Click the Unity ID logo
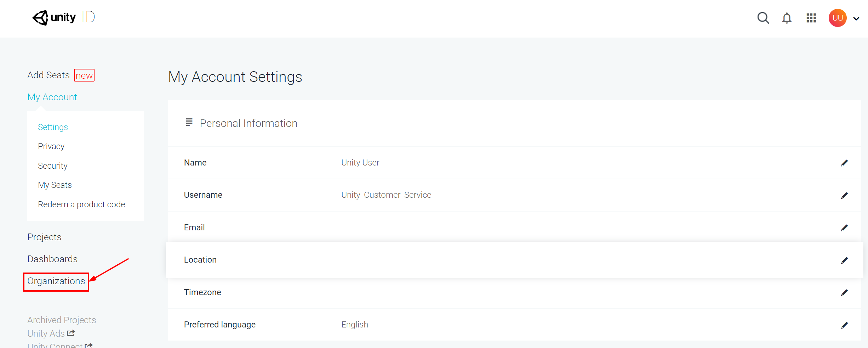Viewport: 868px width, 348px height. [64, 17]
